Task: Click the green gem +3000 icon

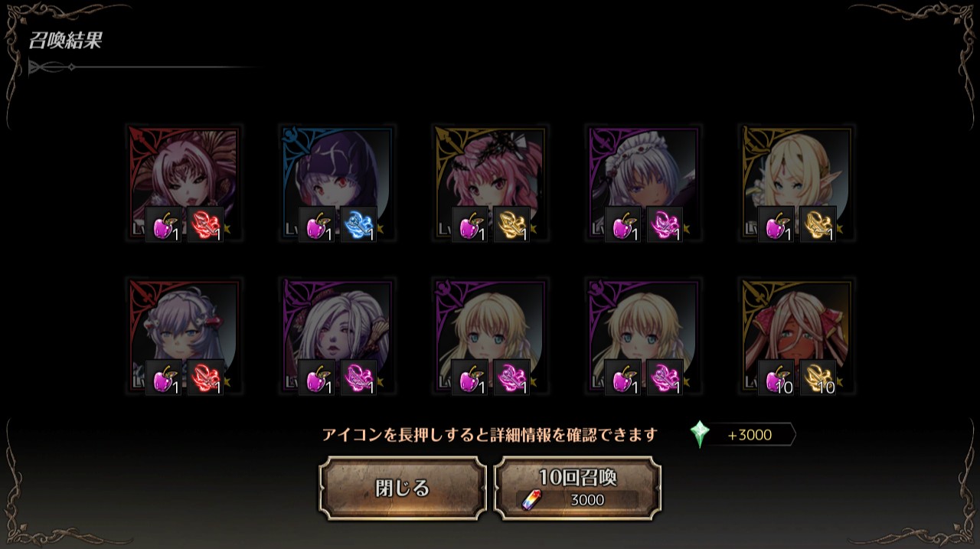Action: tap(700, 434)
